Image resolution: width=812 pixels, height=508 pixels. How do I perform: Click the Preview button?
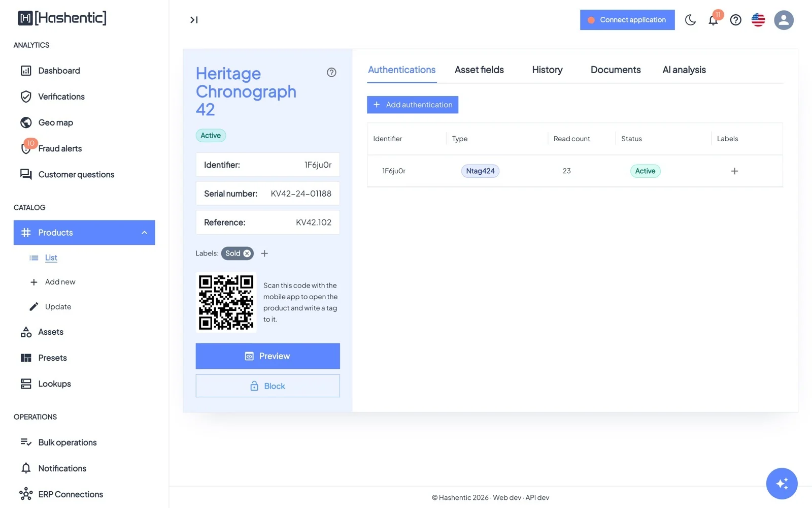point(267,356)
